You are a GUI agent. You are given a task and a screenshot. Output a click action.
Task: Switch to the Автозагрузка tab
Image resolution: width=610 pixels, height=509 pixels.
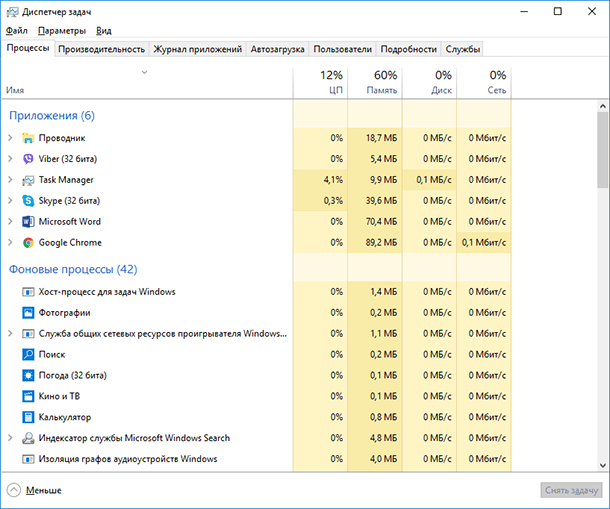tap(277, 49)
